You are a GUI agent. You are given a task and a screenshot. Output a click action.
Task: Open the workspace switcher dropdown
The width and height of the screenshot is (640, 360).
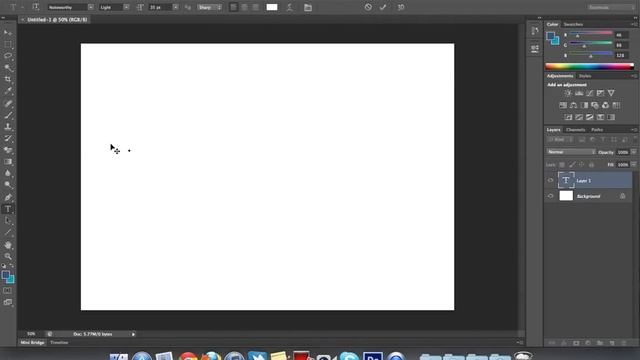pyautogui.click(x=611, y=7)
